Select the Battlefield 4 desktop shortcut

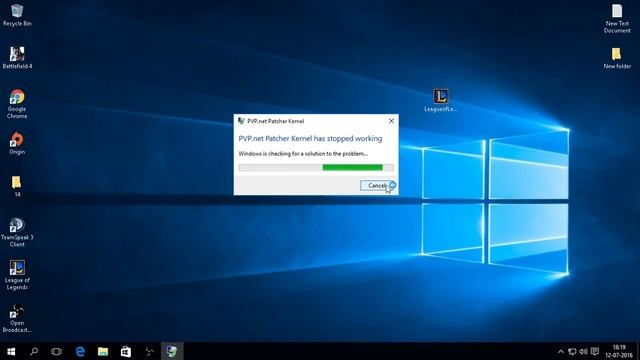pyautogui.click(x=17, y=58)
